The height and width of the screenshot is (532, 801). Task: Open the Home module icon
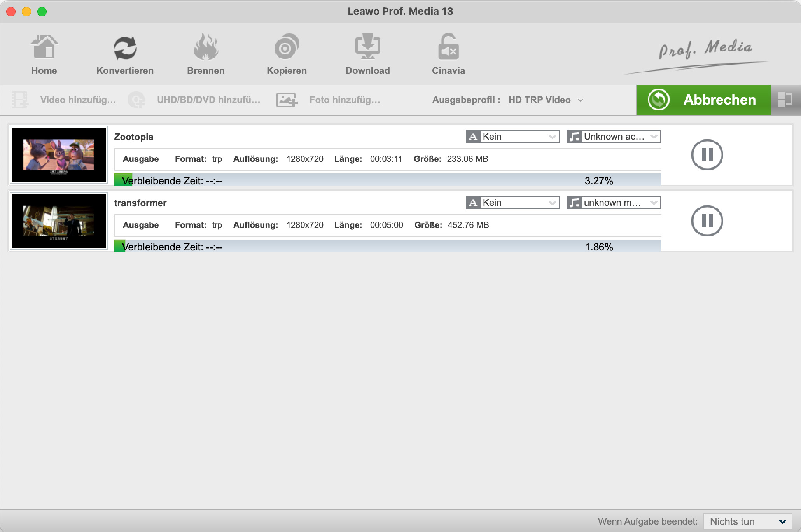tap(44, 47)
